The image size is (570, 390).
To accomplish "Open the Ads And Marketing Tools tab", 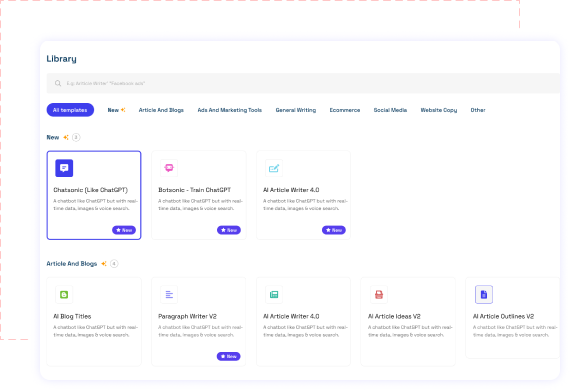I will pos(230,110).
